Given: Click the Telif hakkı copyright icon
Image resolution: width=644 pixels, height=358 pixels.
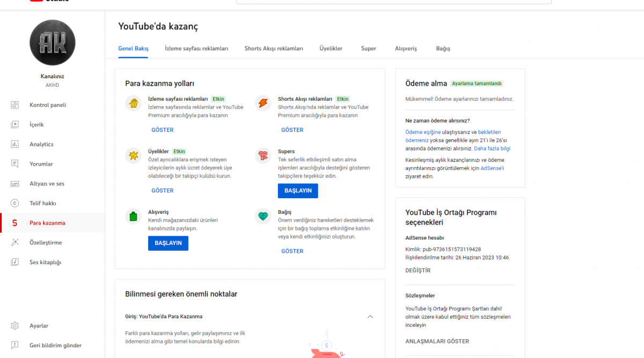Looking at the screenshot, I should pos(15,203).
